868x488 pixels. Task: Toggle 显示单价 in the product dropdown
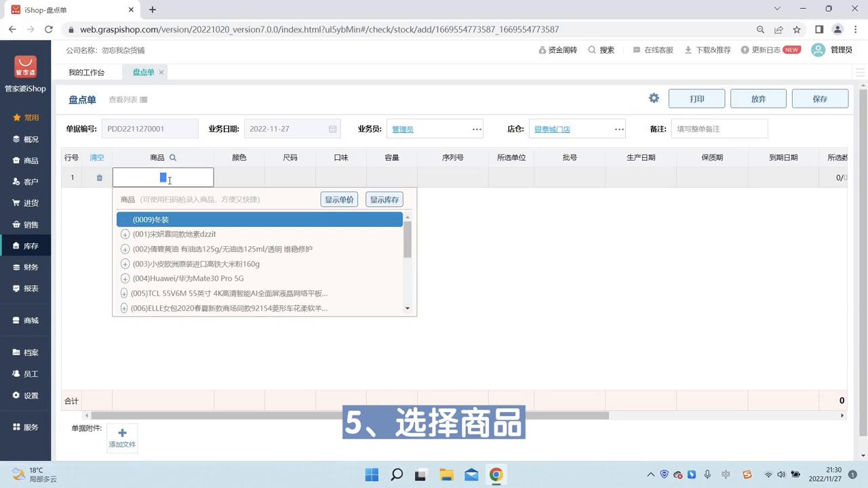coord(338,199)
